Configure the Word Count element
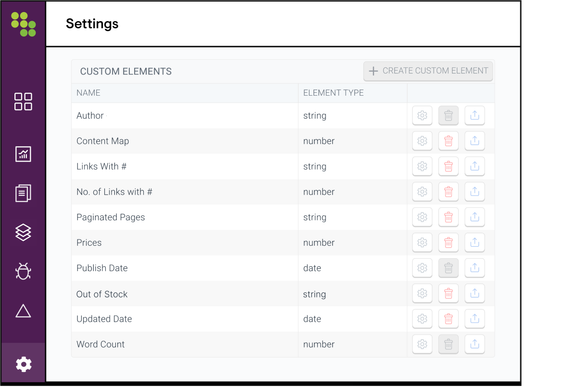This screenshot has height=388, width=584. [x=422, y=344]
